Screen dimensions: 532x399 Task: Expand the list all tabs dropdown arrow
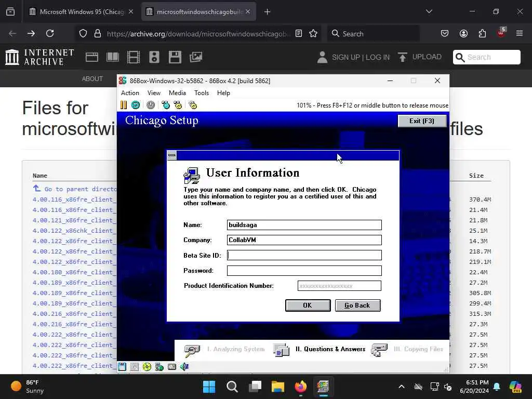[x=429, y=11]
